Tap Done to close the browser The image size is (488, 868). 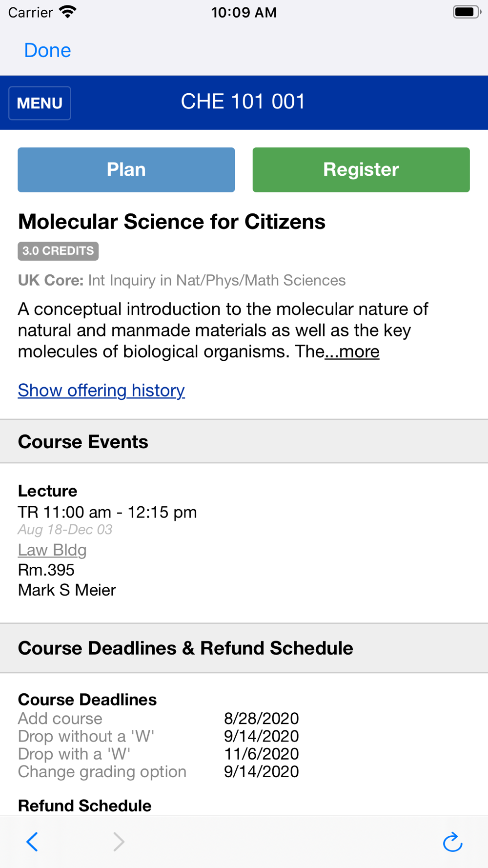(47, 50)
